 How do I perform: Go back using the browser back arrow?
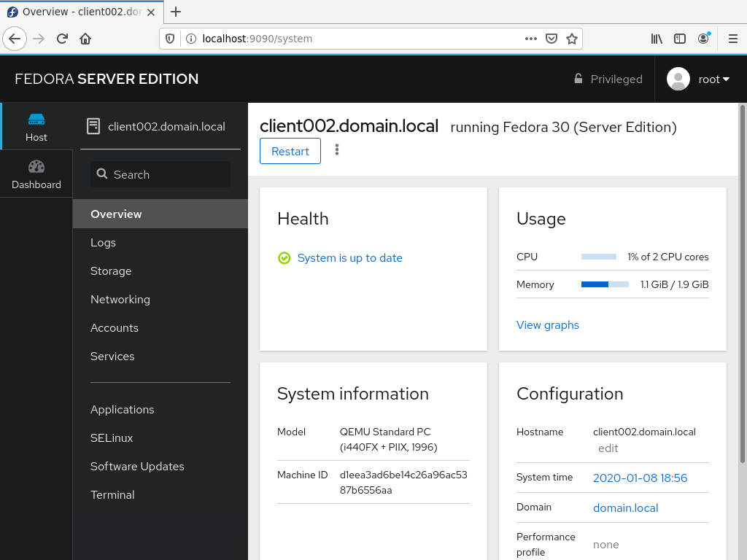15,39
